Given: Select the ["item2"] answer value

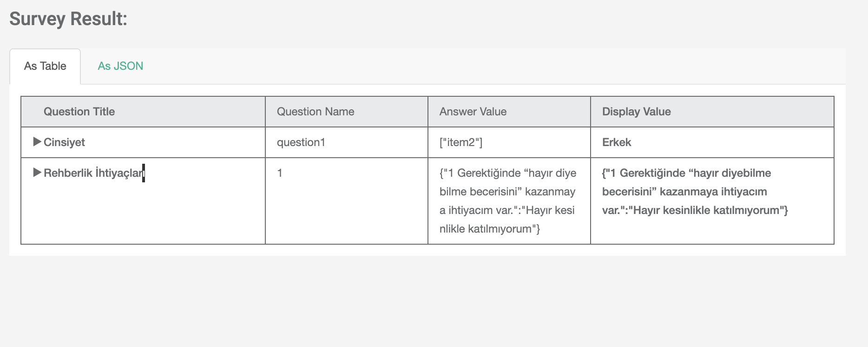Looking at the screenshot, I should click(x=460, y=142).
